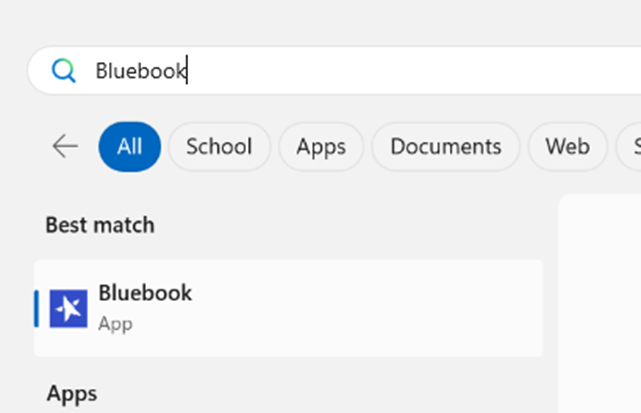Click the Bluebook app star icon

(x=68, y=308)
